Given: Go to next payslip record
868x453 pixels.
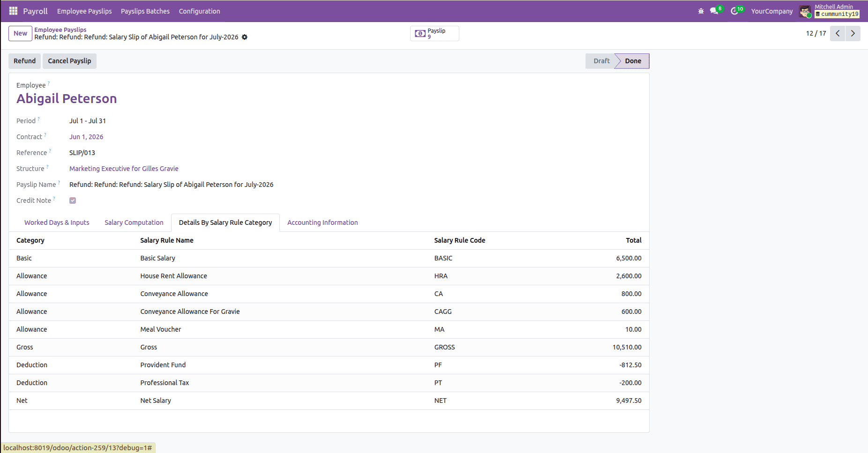Looking at the screenshot, I should 853,33.
